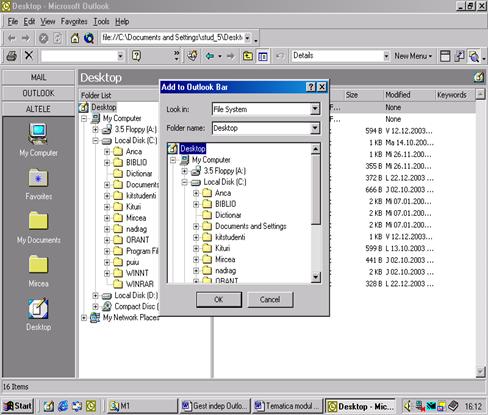Expand 3.5 Floppy (A:) in dialog tree

click(x=185, y=171)
